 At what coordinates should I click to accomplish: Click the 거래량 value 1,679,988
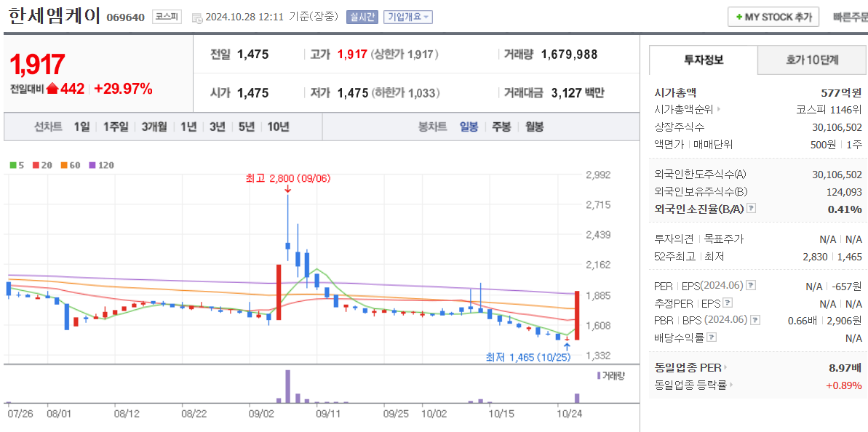[569, 55]
